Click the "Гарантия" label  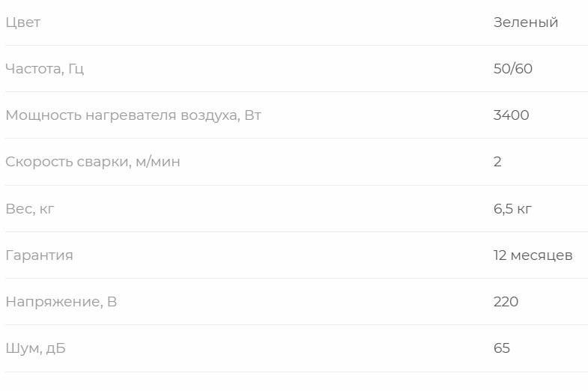tap(39, 255)
